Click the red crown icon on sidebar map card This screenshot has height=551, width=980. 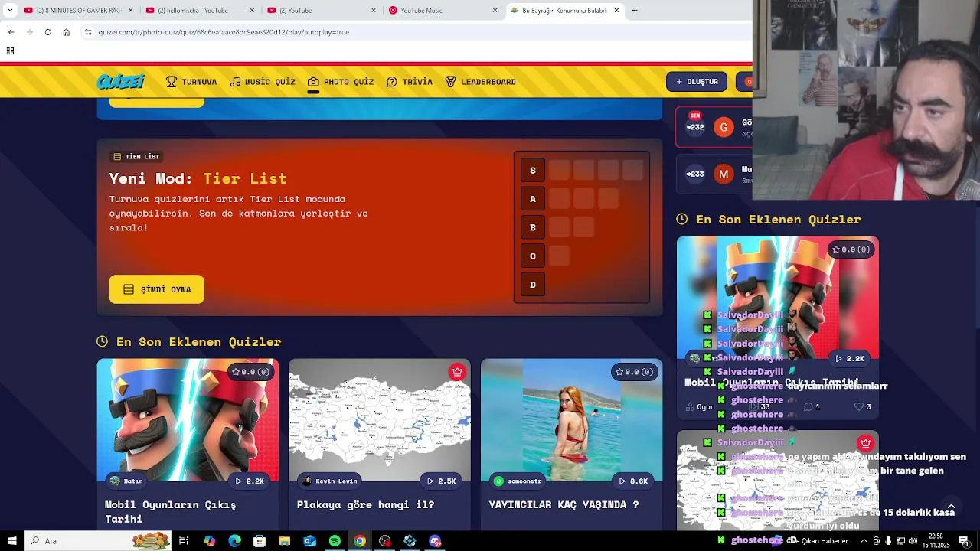865,443
